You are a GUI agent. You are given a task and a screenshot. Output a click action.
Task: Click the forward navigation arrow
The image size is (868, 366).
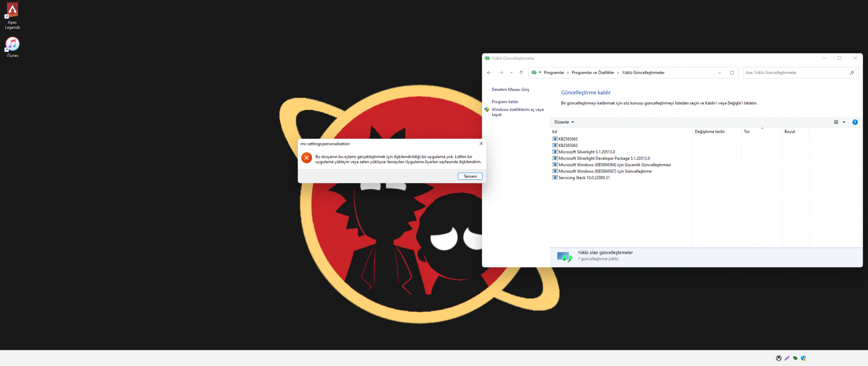coord(501,73)
